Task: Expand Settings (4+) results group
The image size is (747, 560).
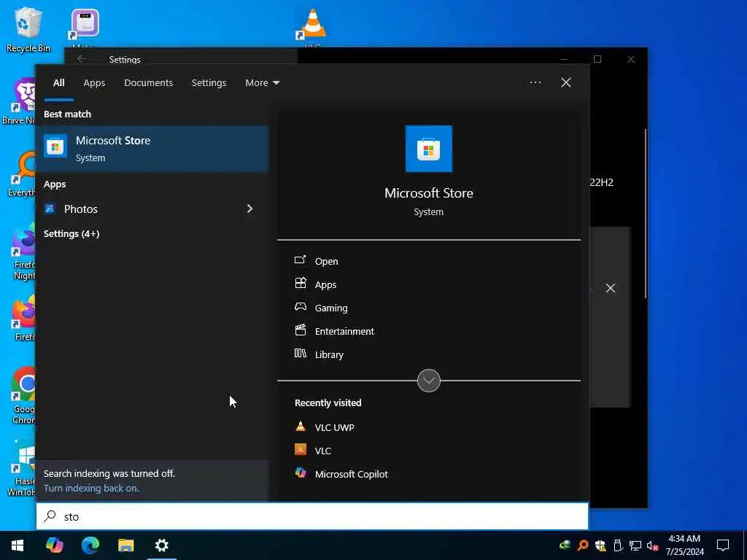Action: [71, 233]
